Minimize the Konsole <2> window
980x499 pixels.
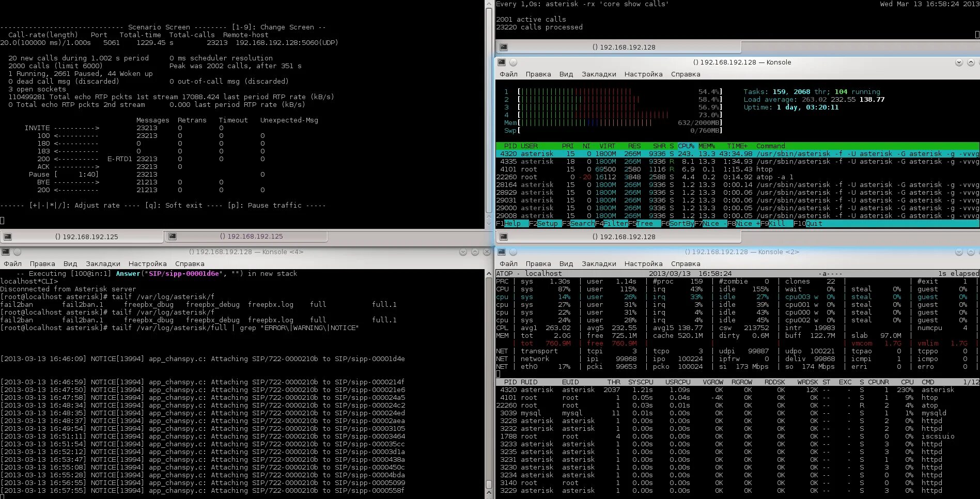(959, 252)
